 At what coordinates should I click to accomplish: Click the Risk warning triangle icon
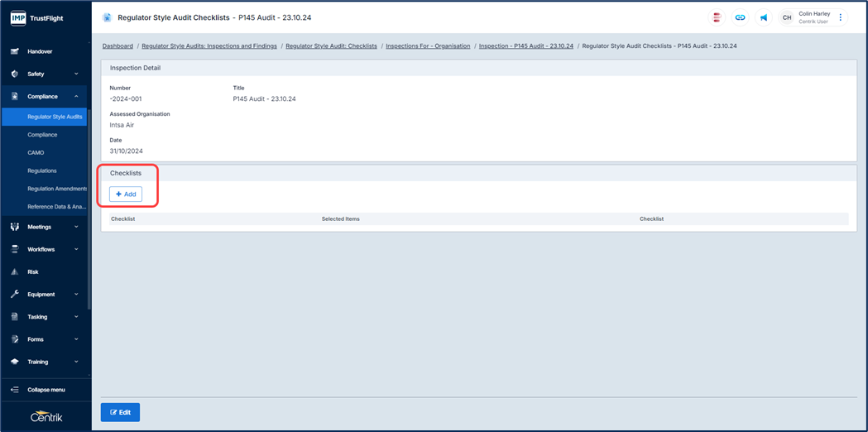(15, 271)
